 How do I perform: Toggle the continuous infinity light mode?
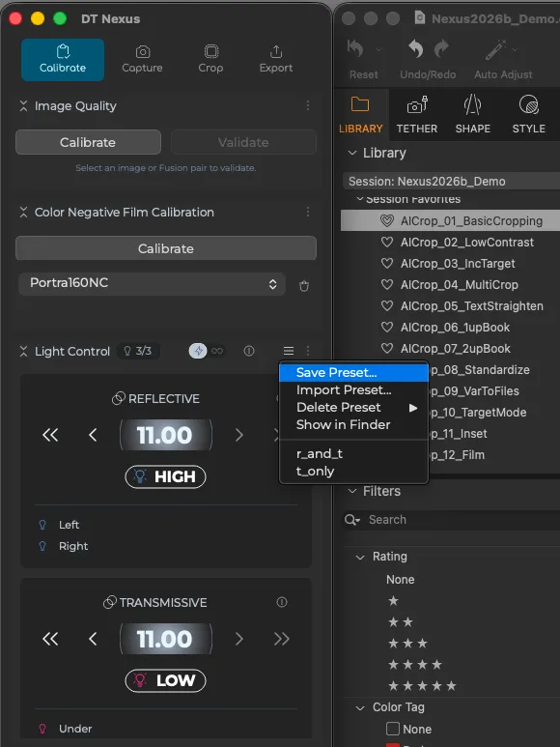[x=217, y=351]
